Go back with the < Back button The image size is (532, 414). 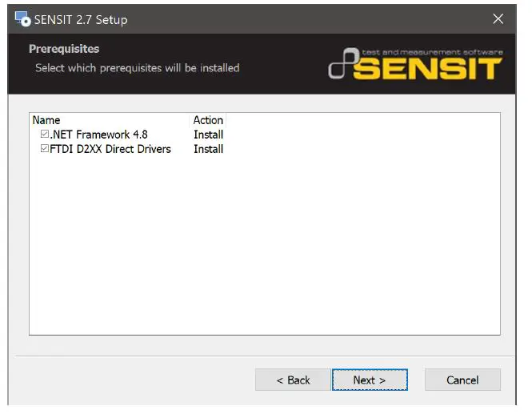tap(293, 380)
